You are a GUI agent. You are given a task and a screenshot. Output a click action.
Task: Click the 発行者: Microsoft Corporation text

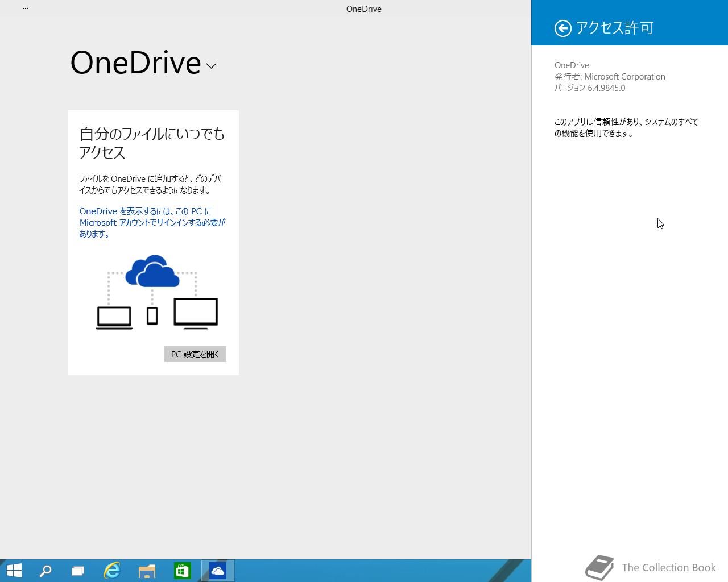(610, 77)
